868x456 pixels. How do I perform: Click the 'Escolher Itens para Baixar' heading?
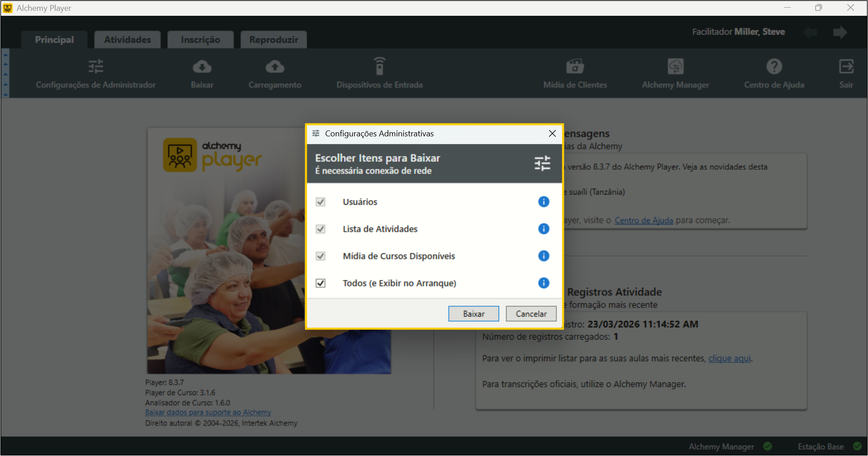pyautogui.click(x=378, y=158)
